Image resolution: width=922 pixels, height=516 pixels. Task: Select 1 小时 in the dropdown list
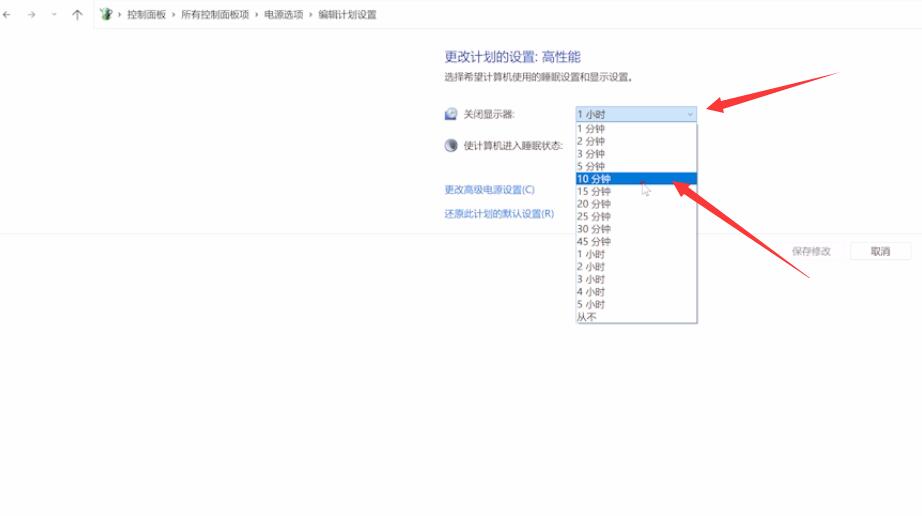tap(636, 254)
